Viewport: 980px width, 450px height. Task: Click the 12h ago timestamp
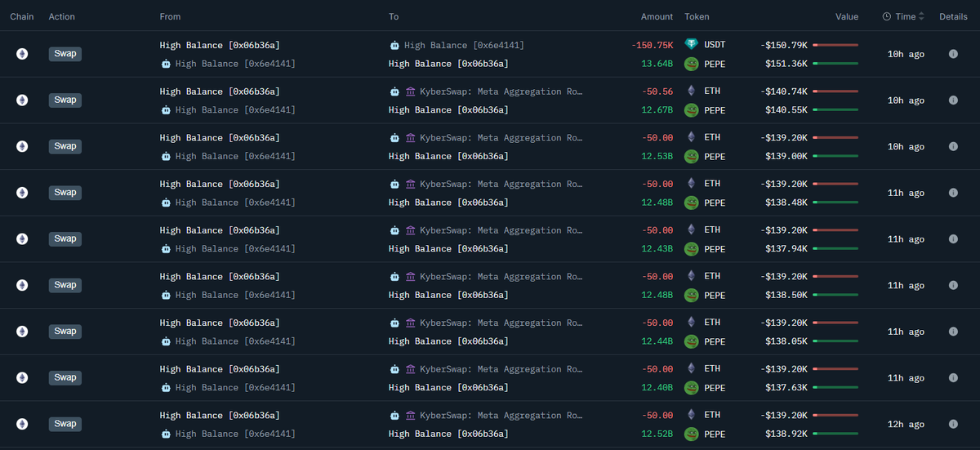pyautogui.click(x=906, y=424)
